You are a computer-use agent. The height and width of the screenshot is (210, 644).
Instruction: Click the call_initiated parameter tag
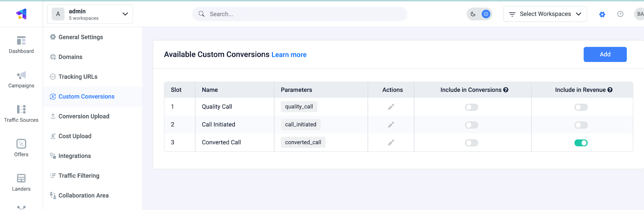[x=301, y=124]
